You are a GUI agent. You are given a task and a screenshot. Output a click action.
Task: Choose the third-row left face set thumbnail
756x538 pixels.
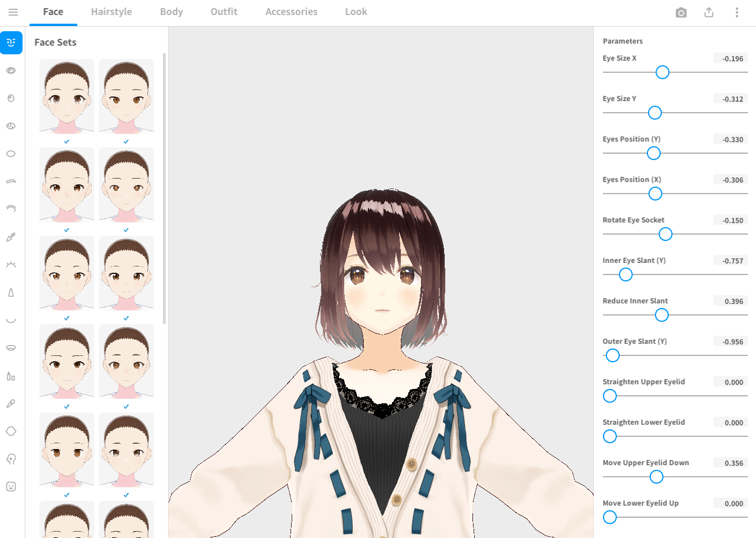[67, 273]
